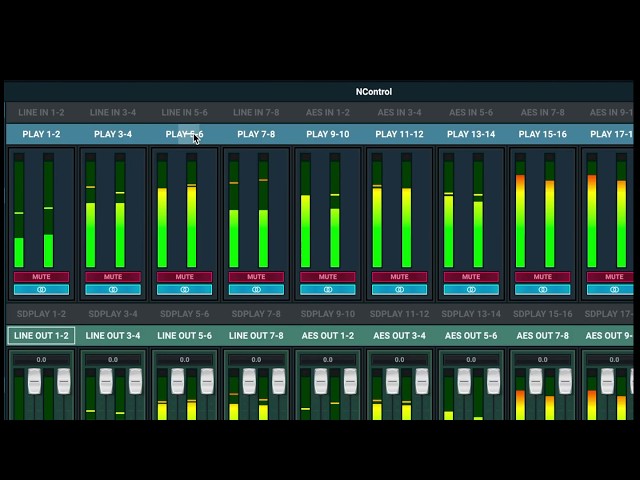Select PLAY 1-2 source

[x=41, y=134]
